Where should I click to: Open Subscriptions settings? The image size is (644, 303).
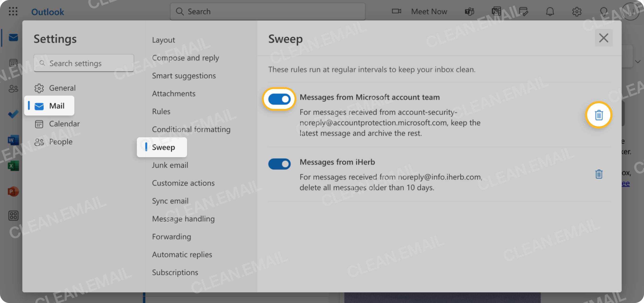pos(175,272)
